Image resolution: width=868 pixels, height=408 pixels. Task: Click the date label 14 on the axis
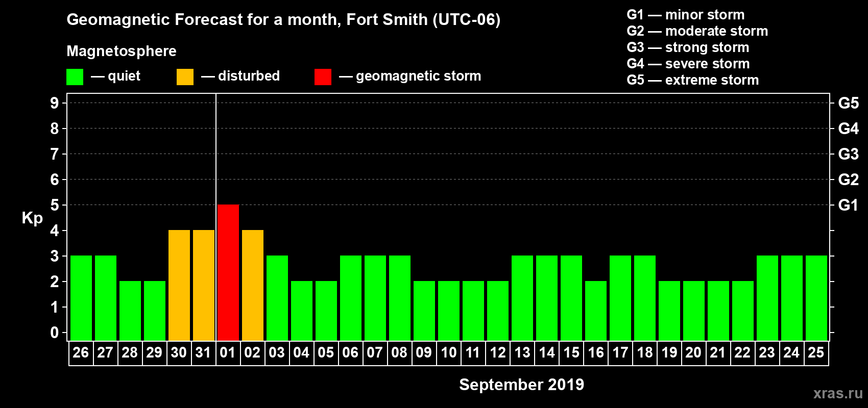(547, 353)
